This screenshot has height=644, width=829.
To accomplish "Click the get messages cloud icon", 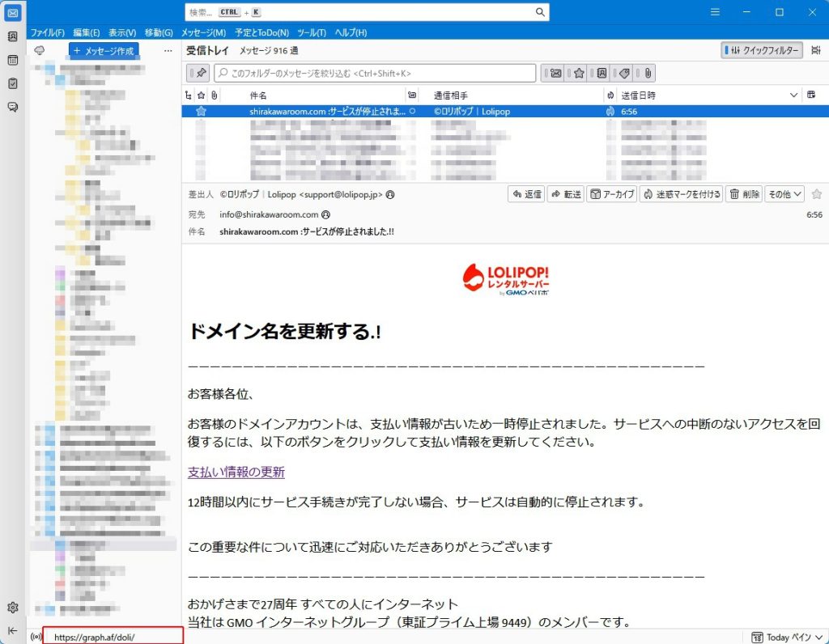I will coord(39,50).
